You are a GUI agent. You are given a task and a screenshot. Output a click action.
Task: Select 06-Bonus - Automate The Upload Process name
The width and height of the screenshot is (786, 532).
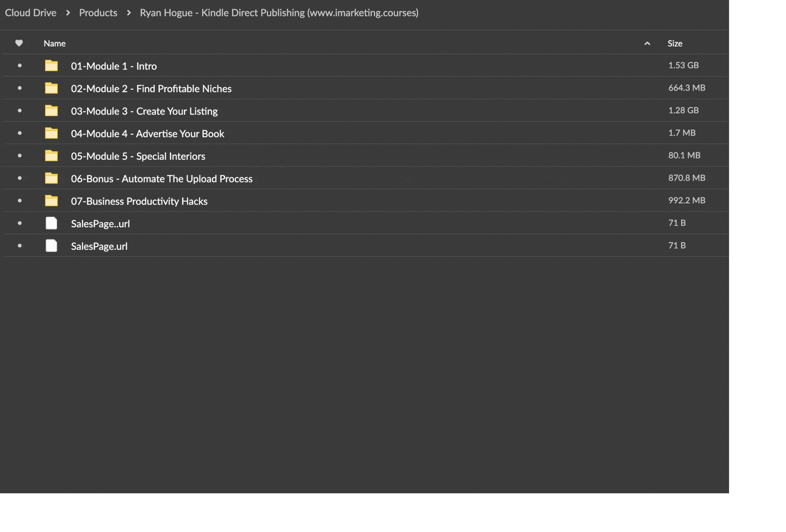coord(162,179)
